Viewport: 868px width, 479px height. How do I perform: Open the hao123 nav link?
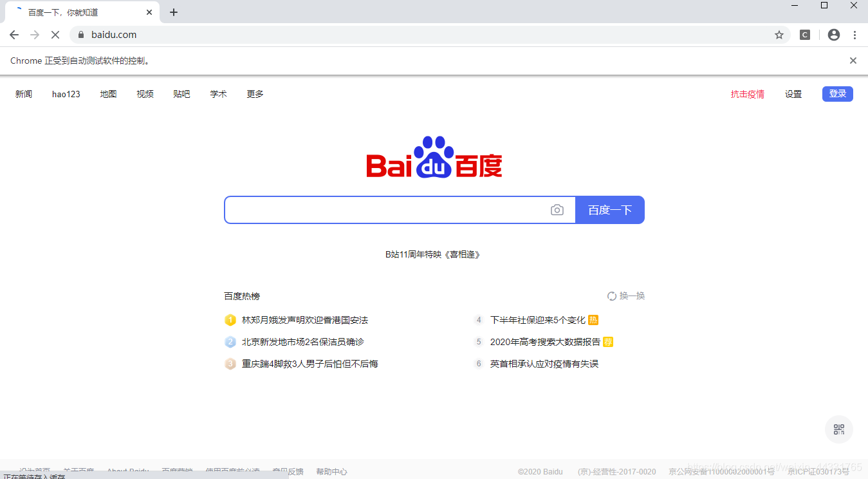pos(66,94)
